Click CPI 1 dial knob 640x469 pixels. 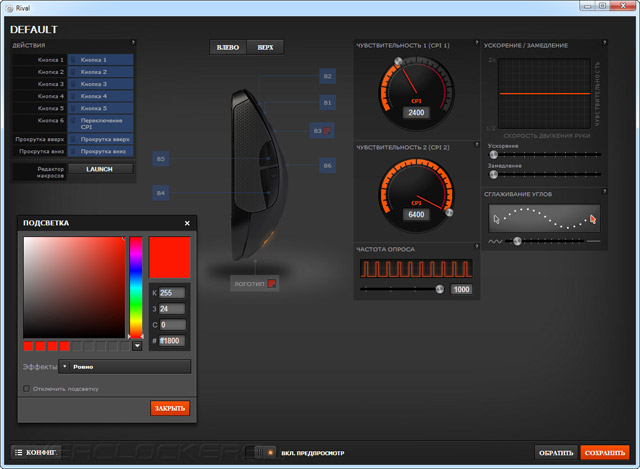[x=399, y=61]
